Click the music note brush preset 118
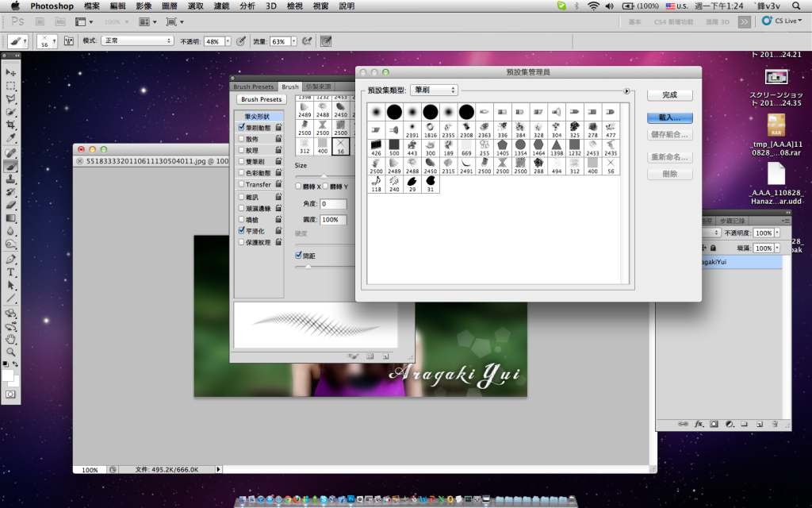Viewport: 812px width, 508px height. [376, 184]
